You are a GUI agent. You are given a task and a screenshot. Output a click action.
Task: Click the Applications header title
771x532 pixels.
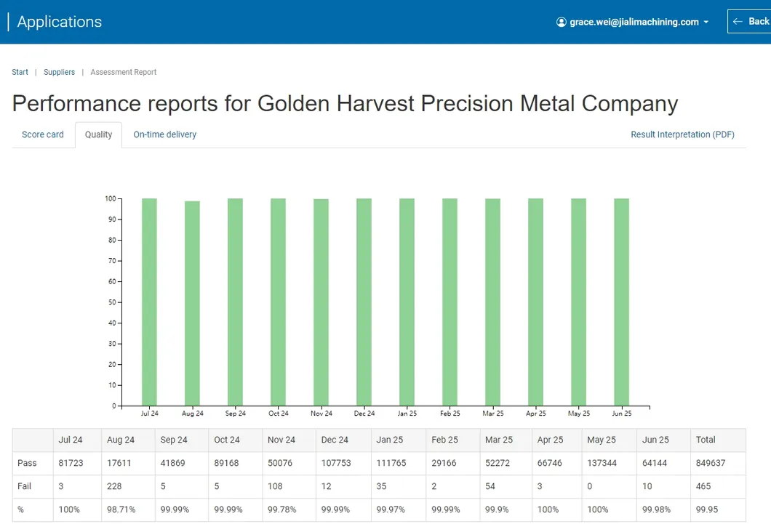pyautogui.click(x=59, y=22)
